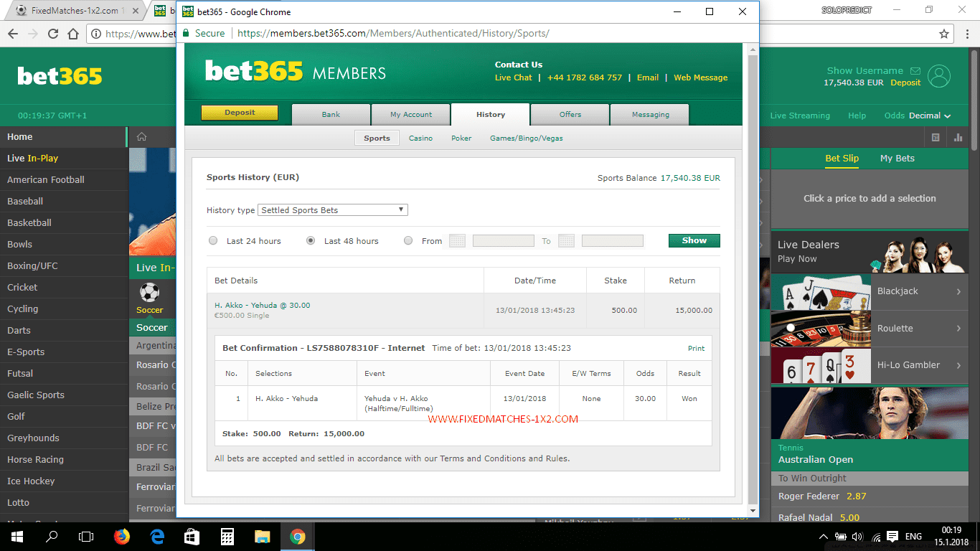Expand the Roulette row chevron
The image size is (980, 551).
958,329
